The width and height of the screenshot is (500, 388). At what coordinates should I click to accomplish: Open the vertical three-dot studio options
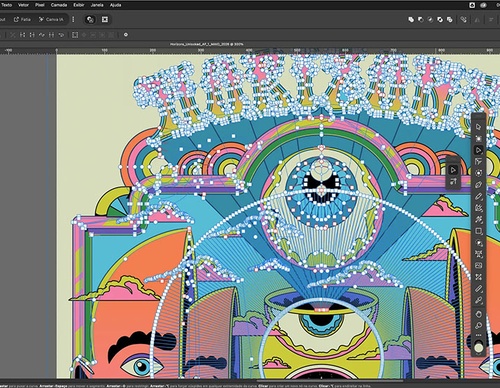point(73,20)
